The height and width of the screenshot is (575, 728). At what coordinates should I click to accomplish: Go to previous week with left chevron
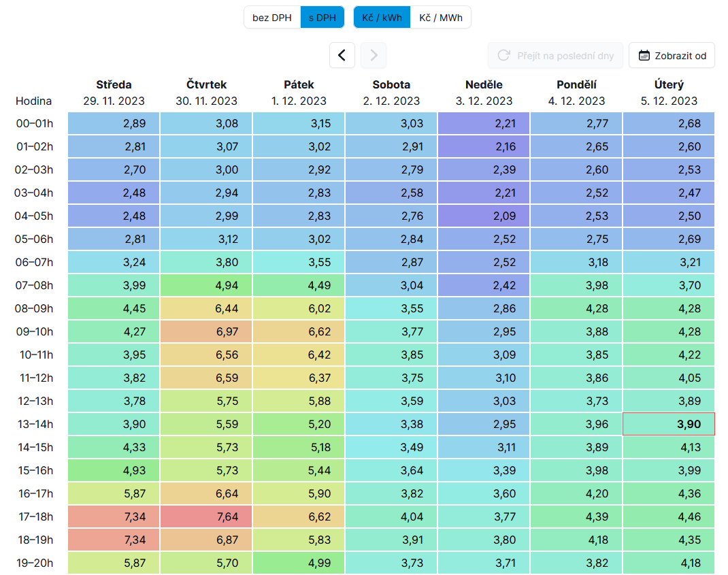pos(342,55)
